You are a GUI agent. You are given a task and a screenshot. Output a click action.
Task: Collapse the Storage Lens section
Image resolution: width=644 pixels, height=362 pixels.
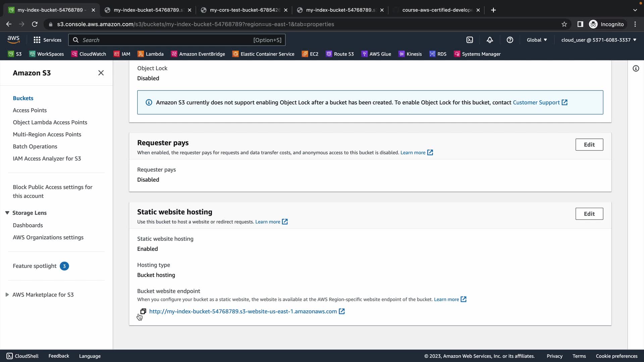[7, 213]
